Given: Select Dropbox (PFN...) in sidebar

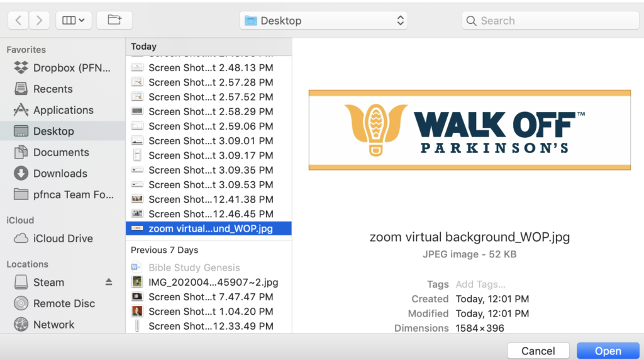Looking at the screenshot, I should (62, 68).
